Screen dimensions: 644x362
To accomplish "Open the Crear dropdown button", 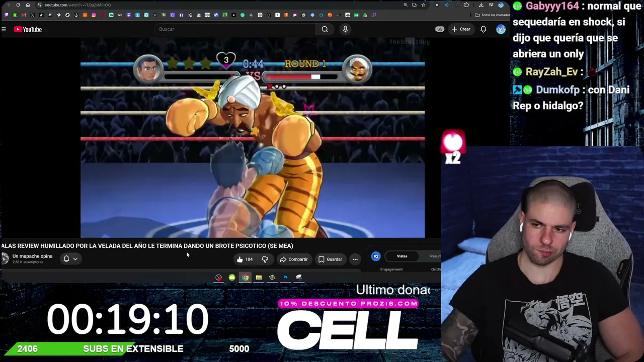I will [461, 29].
